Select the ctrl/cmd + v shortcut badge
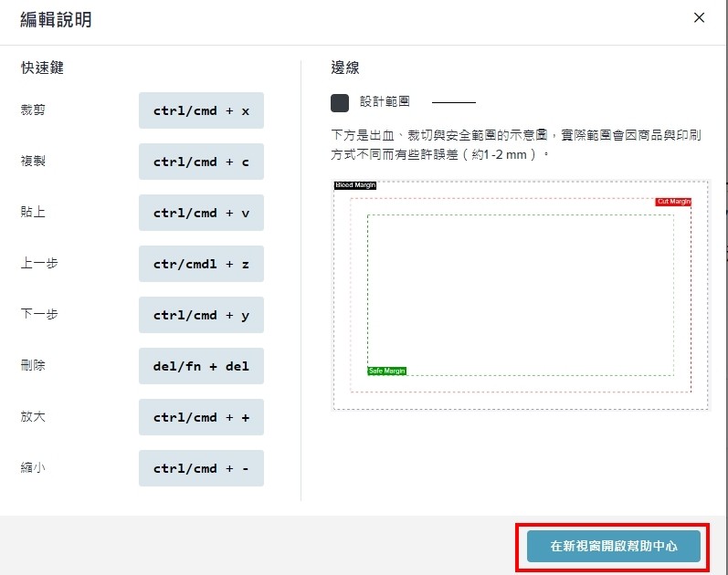The height and width of the screenshot is (575, 728). (x=201, y=213)
